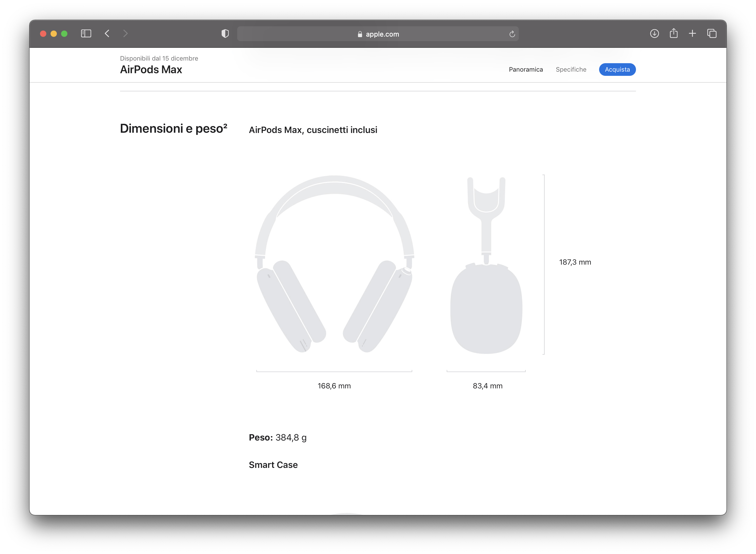This screenshot has height=554, width=756.
Task: Maximize the Safari window with green button
Action: [x=64, y=33]
